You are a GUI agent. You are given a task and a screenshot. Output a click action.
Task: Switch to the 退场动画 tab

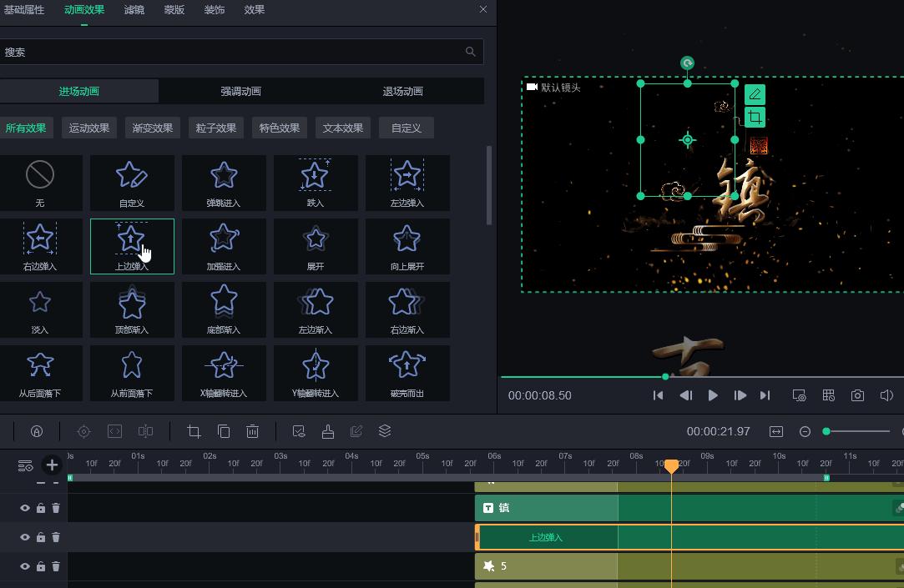point(402,91)
